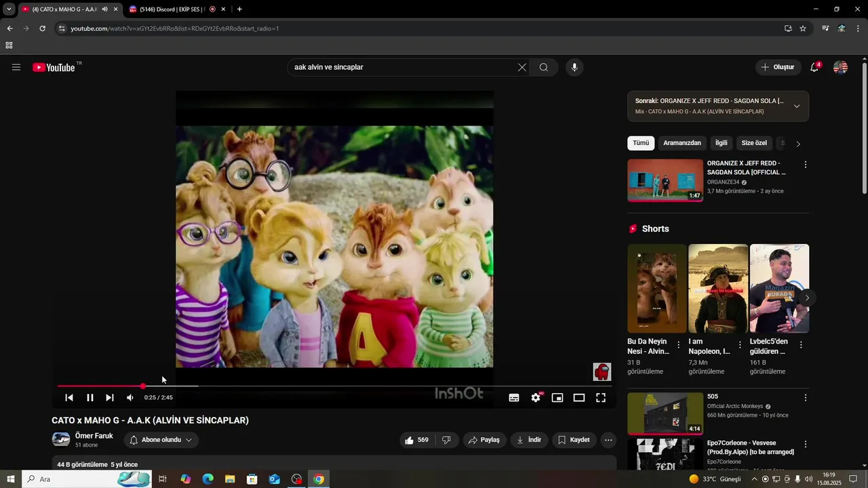Open options for ORGANIZE X JEFF REDD video
The image size is (868, 488).
(806, 165)
